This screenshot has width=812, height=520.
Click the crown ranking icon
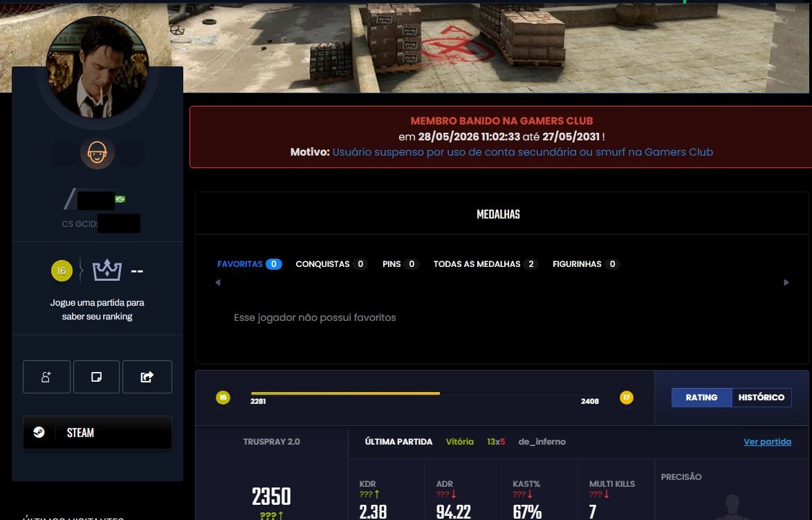click(x=107, y=270)
